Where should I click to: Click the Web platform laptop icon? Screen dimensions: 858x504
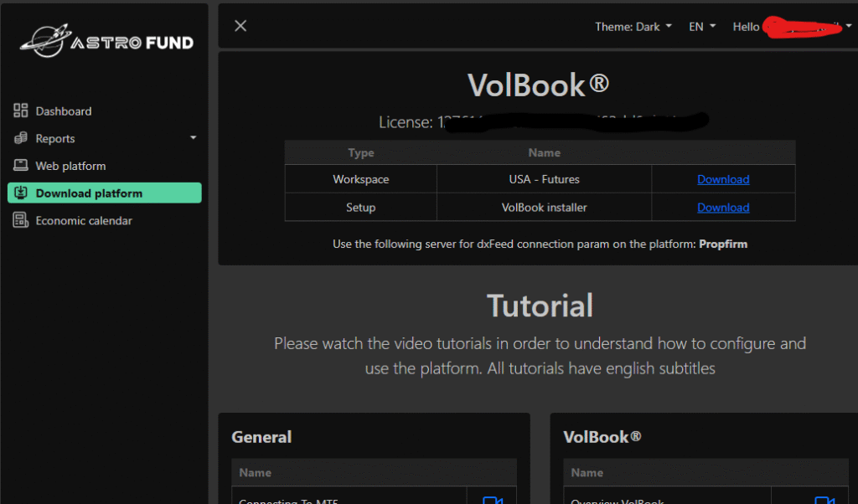tap(21, 166)
